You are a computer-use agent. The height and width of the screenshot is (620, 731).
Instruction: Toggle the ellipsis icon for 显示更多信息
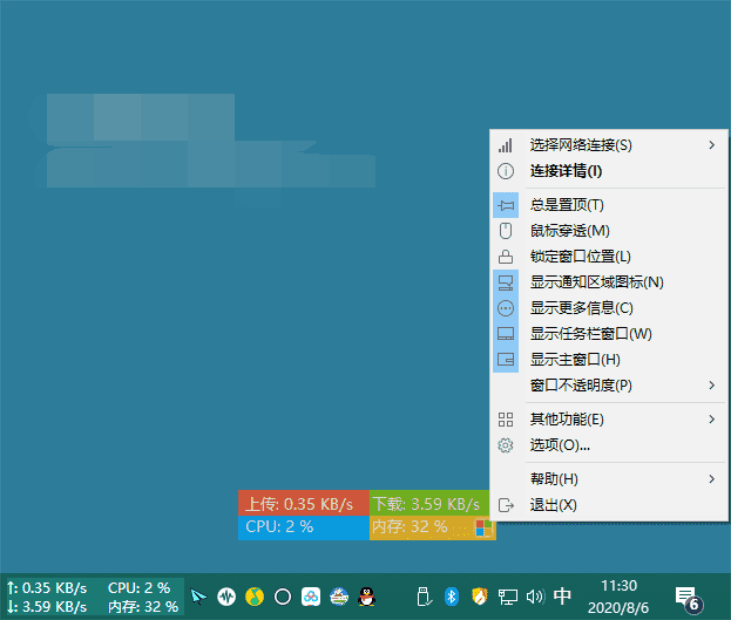505,308
